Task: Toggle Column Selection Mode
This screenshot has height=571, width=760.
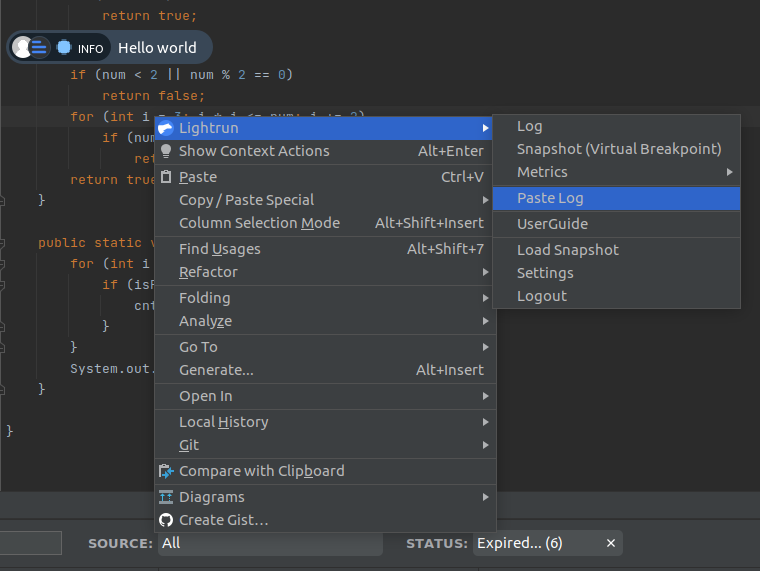Action: click(x=259, y=223)
